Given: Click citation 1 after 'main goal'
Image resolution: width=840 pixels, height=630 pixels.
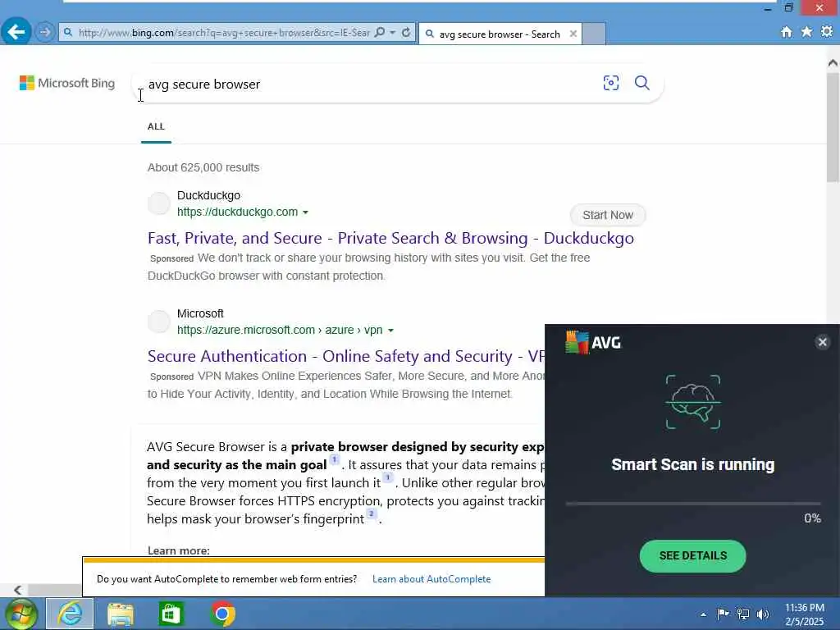Looking at the screenshot, I should 335,459.
